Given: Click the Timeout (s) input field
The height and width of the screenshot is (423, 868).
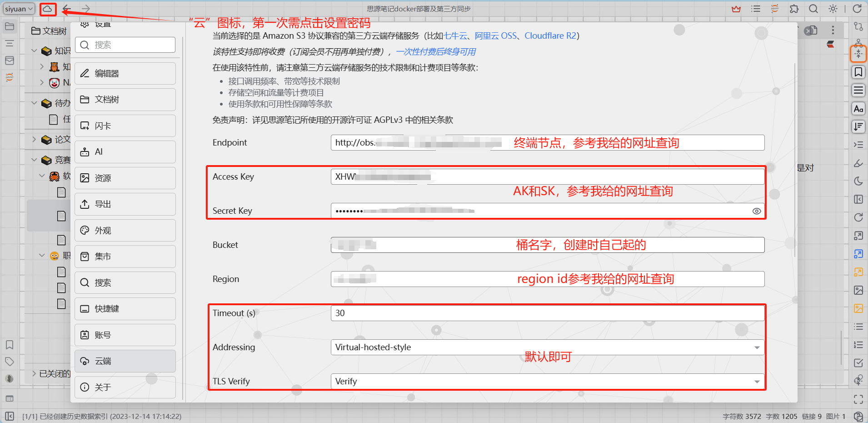Looking at the screenshot, I should pyautogui.click(x=548, y=313).
